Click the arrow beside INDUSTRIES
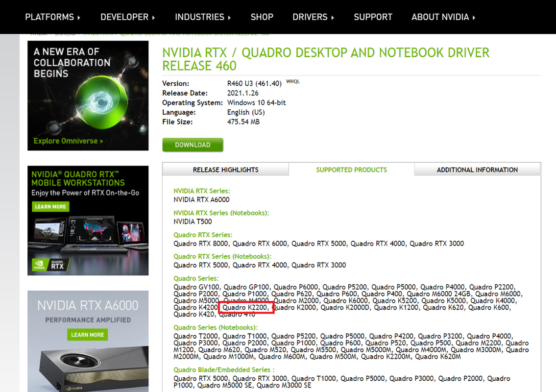Viewport: 556px width, 392px height. coord(229,17)
